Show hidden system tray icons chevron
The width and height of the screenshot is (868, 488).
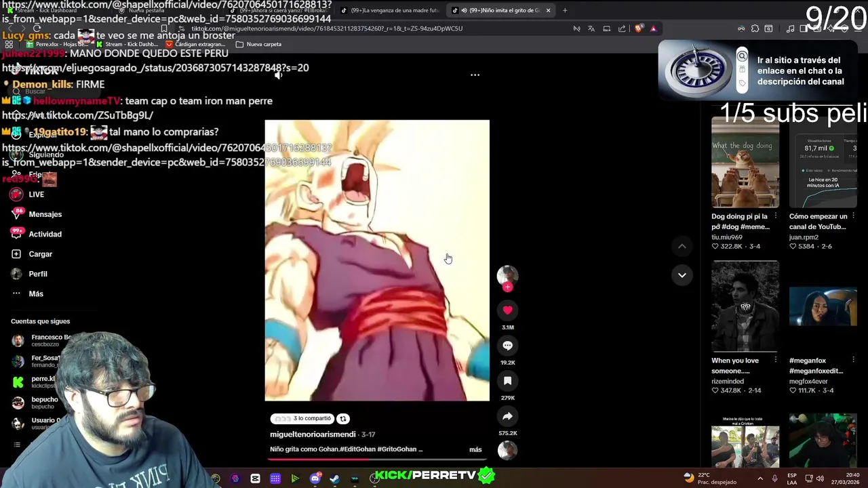[x=759, y=479]
